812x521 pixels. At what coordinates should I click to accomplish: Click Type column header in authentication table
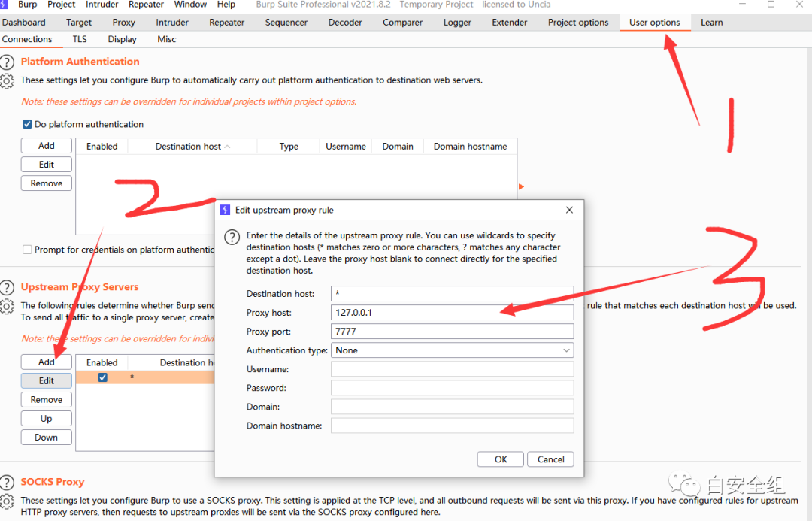pyautogui.click(x=289, y=147)
